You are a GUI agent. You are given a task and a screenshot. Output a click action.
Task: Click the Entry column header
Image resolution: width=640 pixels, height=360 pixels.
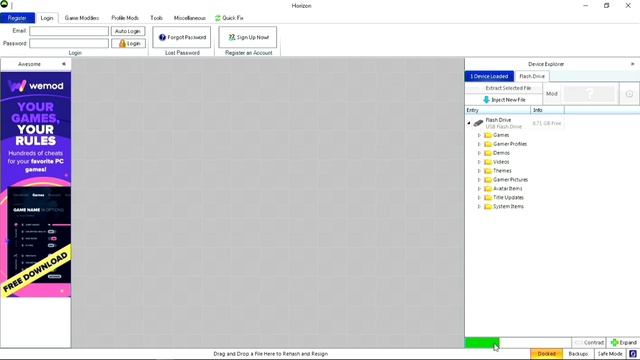(498, 110)
